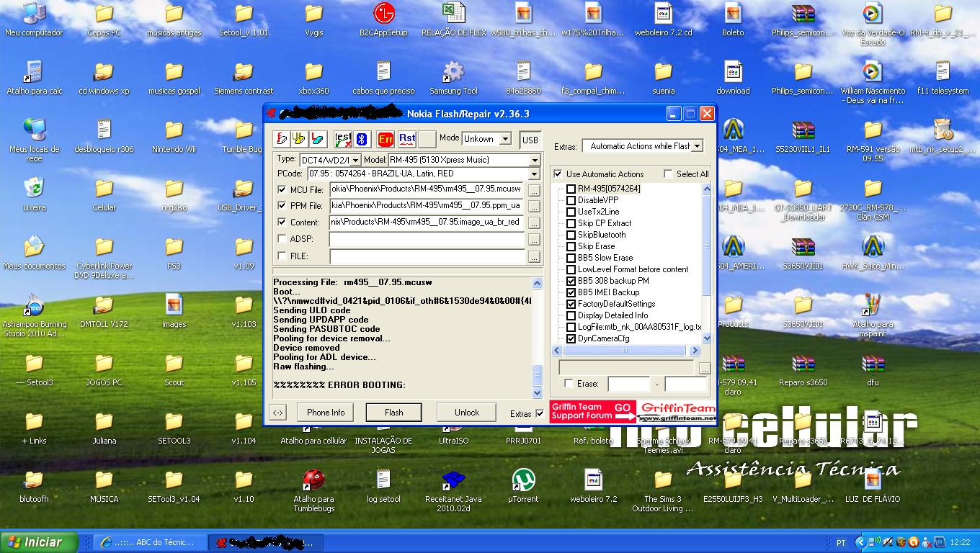
Task: Click the Phone Info button
Action: point(326,413)
